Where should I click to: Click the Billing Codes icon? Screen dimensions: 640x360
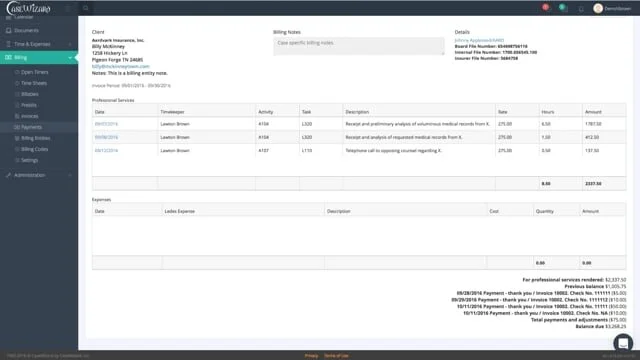click(x=17, y=149)
